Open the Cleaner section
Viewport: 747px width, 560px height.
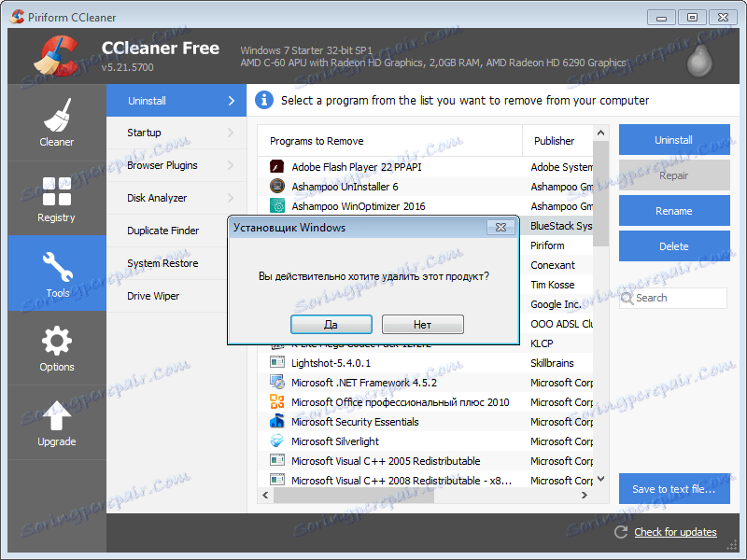point(57,122)
